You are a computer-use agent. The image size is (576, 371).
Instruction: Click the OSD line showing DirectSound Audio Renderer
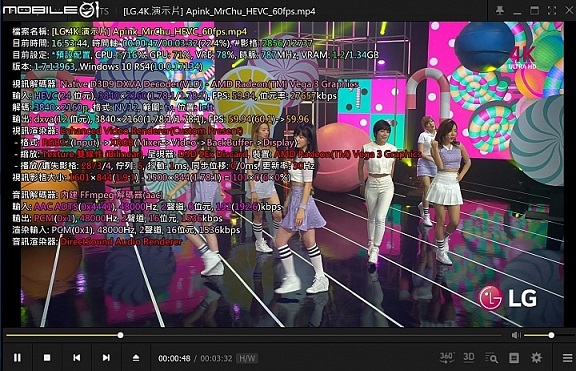pos(97,242)
